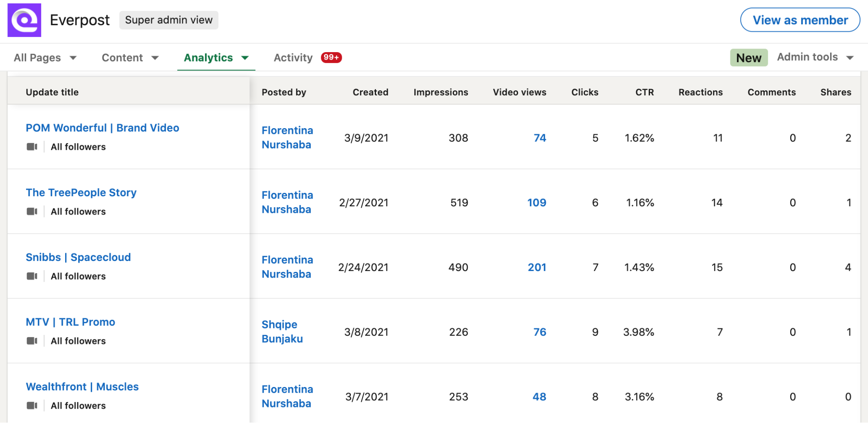This screenshot has height=423, width=868.
Task: Click video icon under Wealthfront | Muscles
Action: tap(32, 406)
